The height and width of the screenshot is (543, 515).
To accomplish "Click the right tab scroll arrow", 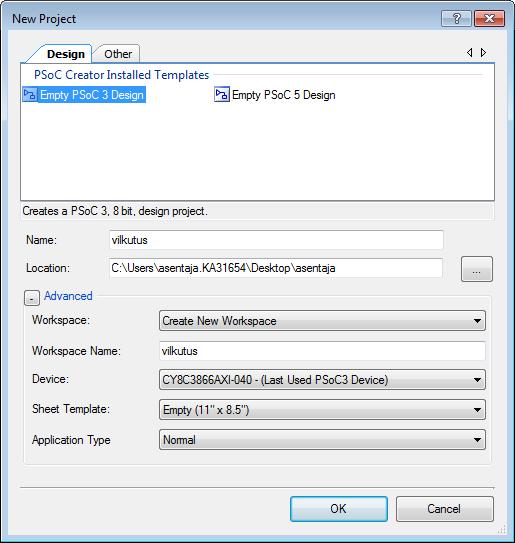I will 483,53.
